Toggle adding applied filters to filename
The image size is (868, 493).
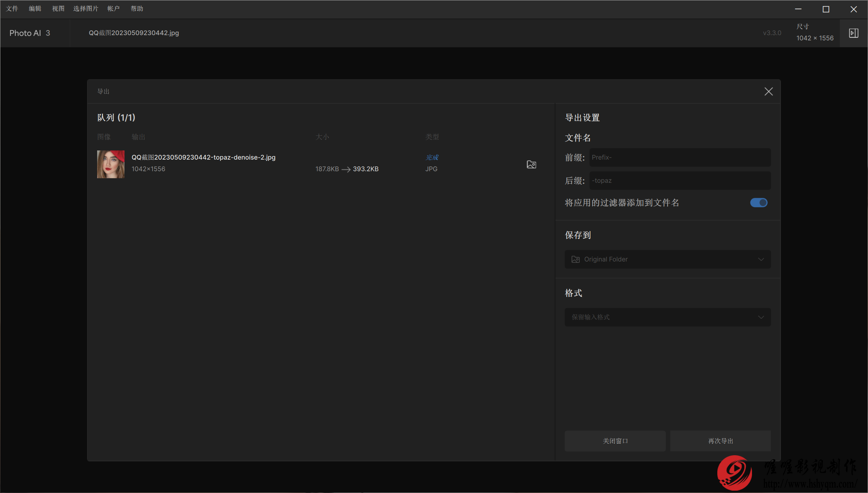coord(759,203)
